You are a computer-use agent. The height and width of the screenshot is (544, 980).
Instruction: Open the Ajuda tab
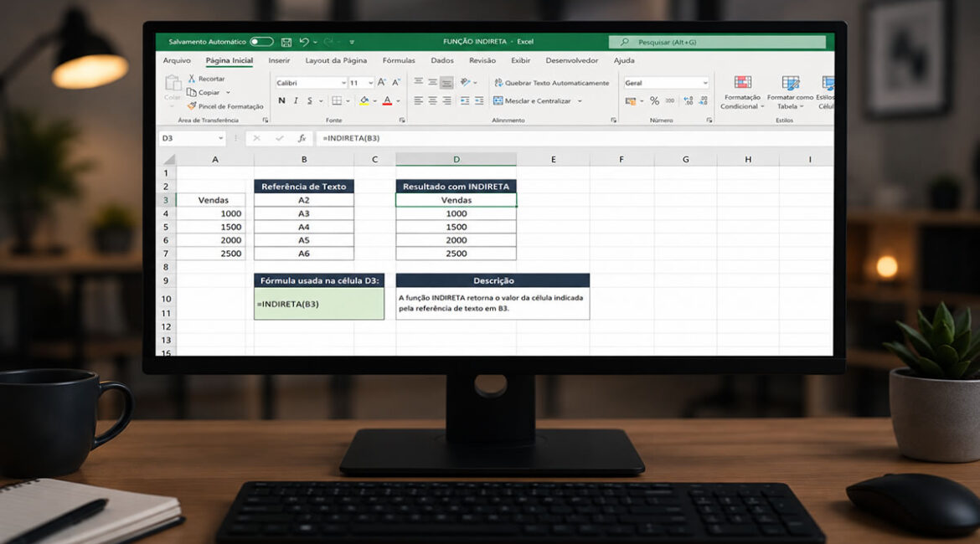click(x=624, y=60)
